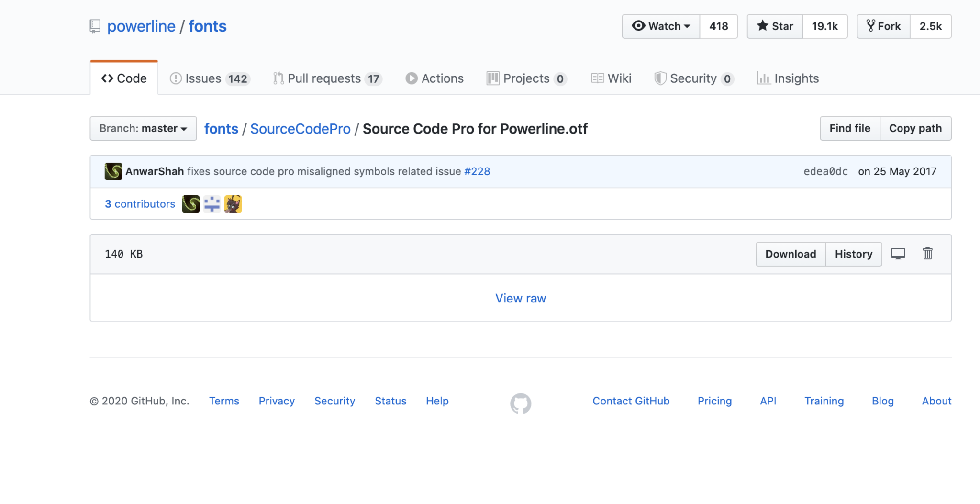Select the Code tab
The width and height of the screenshot is (980, 504).
(x=124, y=78)
